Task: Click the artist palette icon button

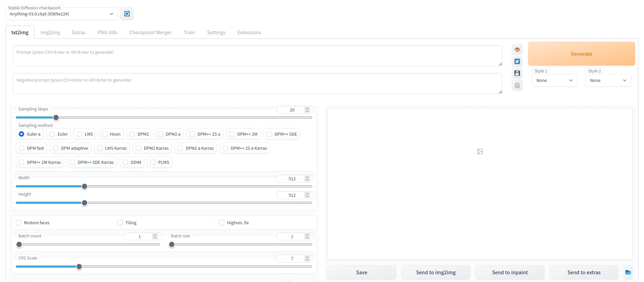Action: (517, 50)
